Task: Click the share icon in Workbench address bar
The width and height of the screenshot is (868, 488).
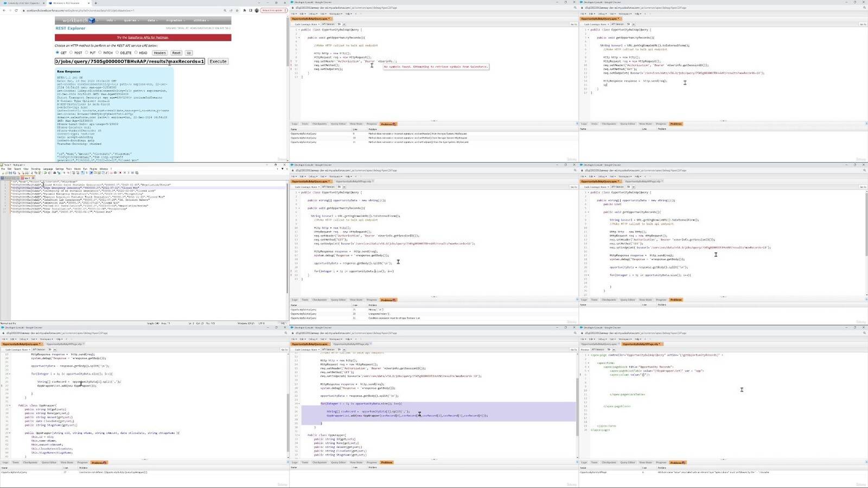Action: [231, 10]
